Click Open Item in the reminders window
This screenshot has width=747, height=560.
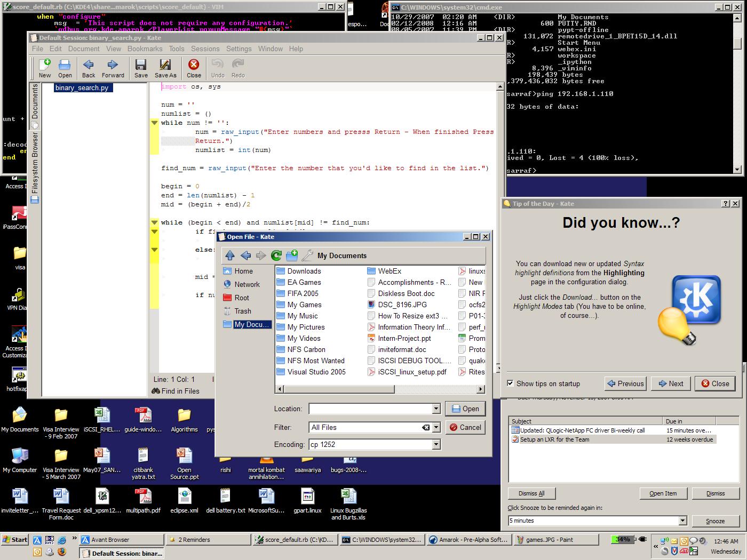click(663, 493)
